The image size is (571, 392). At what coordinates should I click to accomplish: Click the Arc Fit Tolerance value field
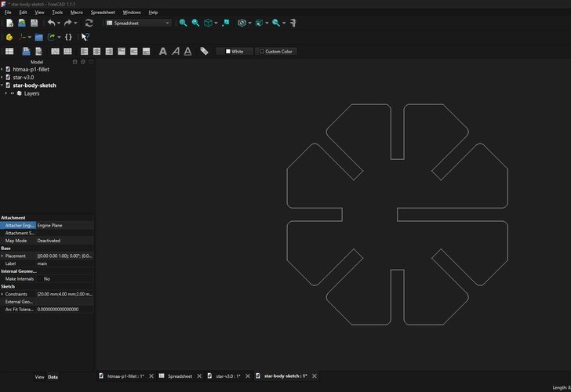coord(65,310)
